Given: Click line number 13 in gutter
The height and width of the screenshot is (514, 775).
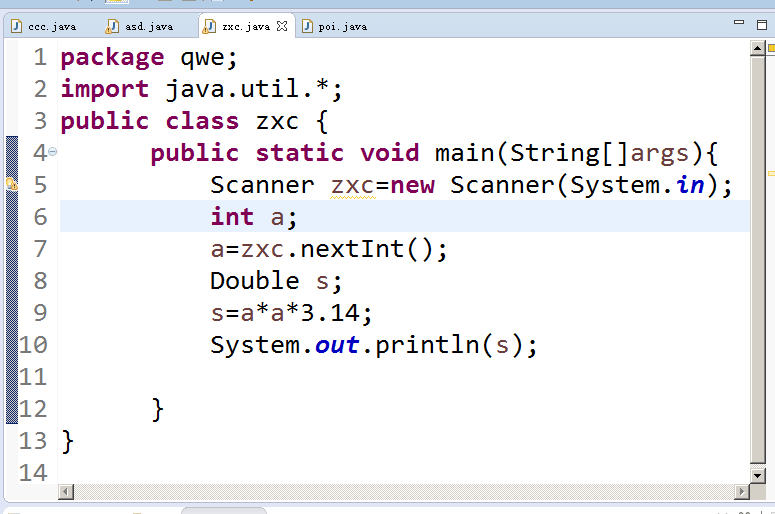Looking at the screenshot, I should coord(33,441).
